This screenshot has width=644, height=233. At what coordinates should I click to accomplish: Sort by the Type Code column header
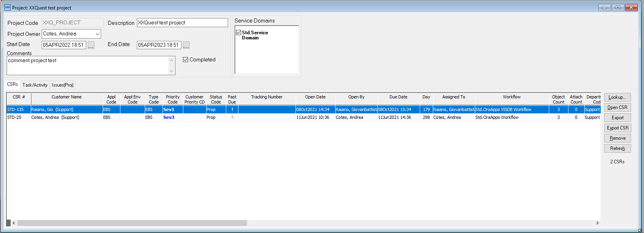(153, 99)
